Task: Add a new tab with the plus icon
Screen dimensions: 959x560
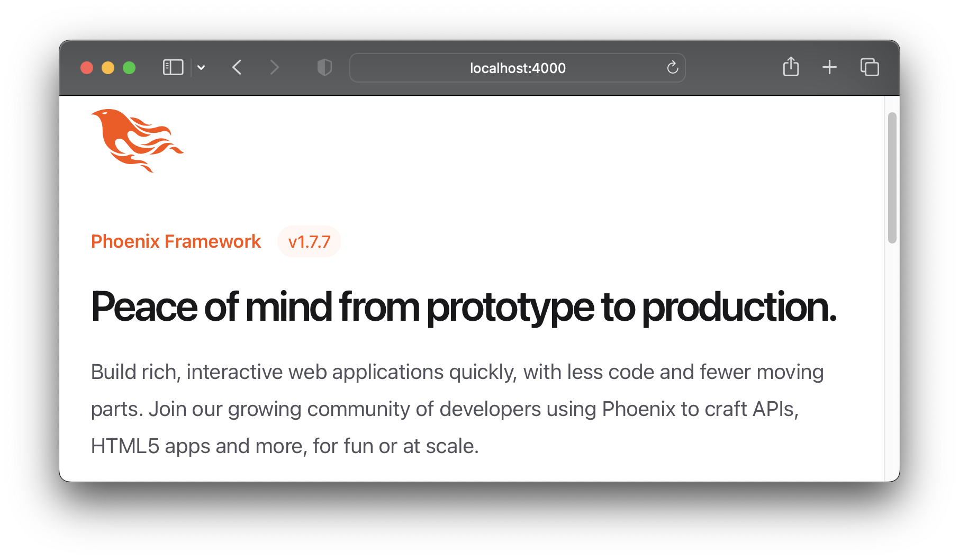Action: (829, 67)
